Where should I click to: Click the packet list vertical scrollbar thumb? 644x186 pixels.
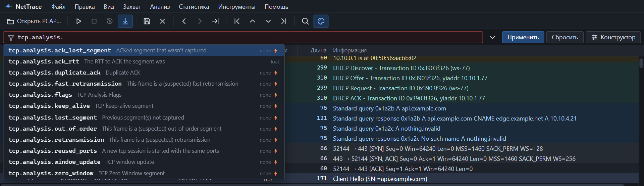(x=641, y=63)
